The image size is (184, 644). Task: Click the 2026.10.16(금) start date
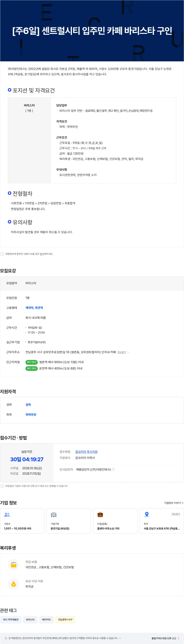tap(32, 468)
